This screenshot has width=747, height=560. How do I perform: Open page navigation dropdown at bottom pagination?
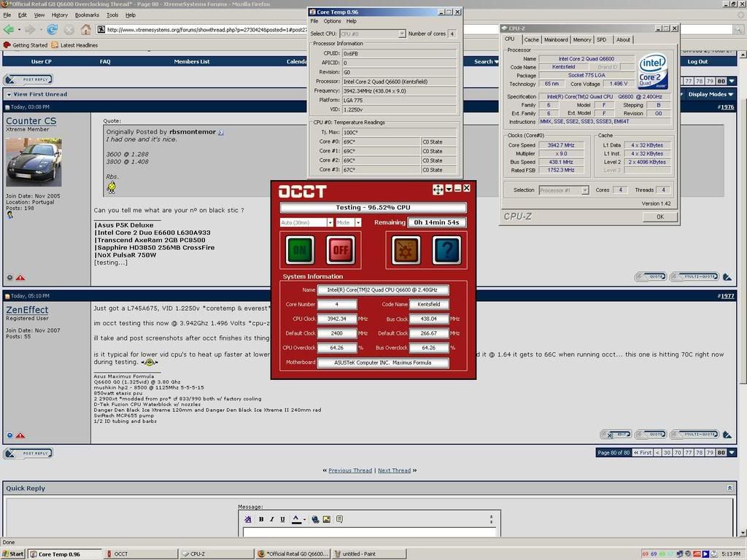(x=732, y=452)
